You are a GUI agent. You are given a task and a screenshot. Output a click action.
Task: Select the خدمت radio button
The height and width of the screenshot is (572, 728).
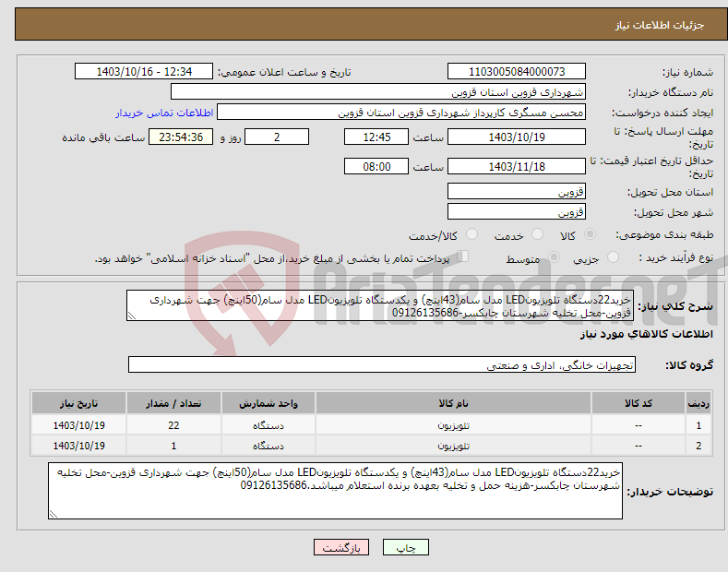[537, 234]
